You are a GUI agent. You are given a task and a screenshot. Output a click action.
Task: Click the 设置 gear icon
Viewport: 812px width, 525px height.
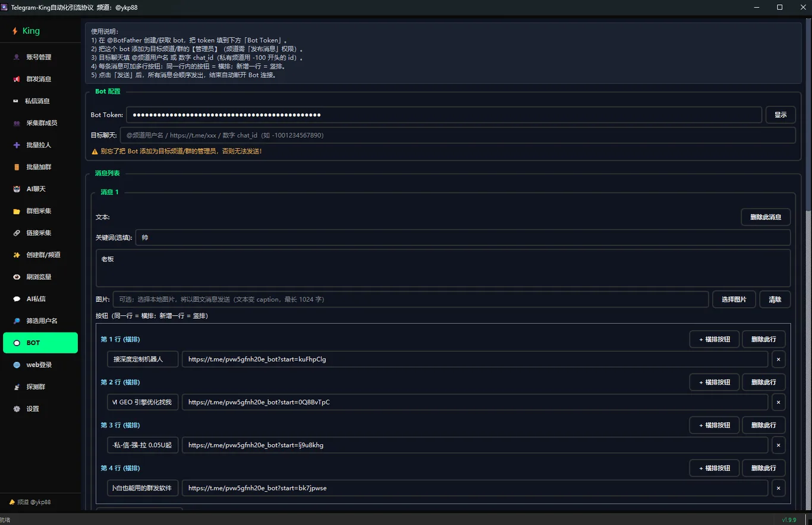(x=17, y=409)
